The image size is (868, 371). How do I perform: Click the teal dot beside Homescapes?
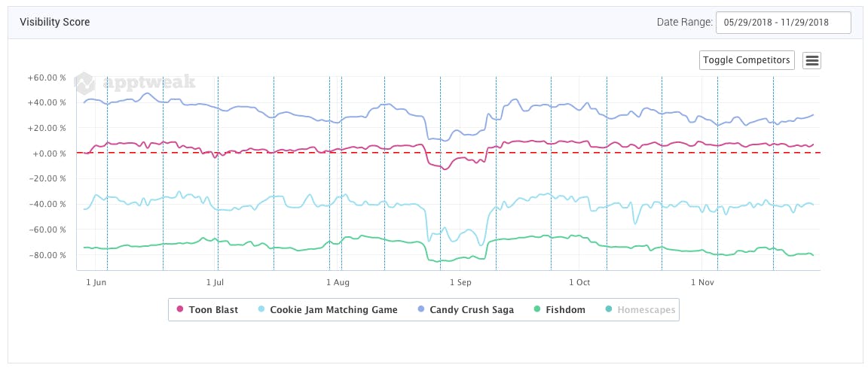point(608,309)
